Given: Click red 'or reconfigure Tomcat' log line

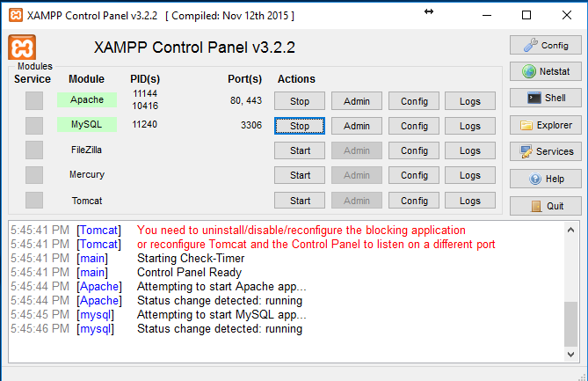Looking at the screenshot, I should point(316,245).
